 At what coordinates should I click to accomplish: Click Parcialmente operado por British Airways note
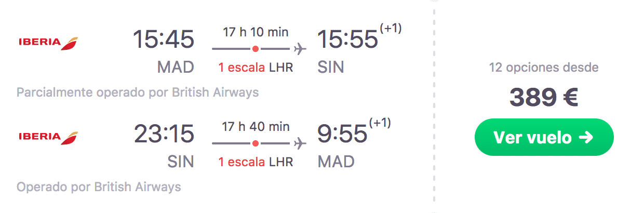138,93
